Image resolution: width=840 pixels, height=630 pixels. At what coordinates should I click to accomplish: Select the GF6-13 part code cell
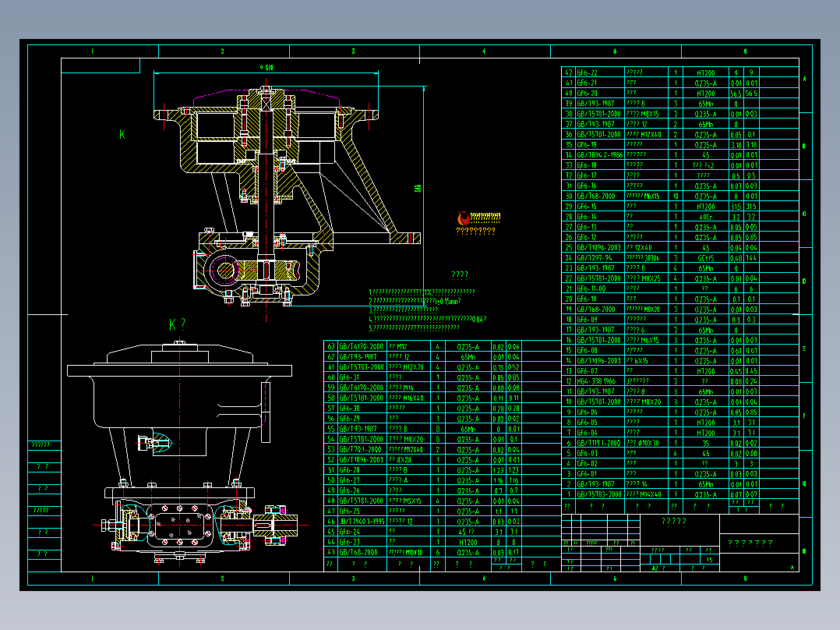point(600,227)
